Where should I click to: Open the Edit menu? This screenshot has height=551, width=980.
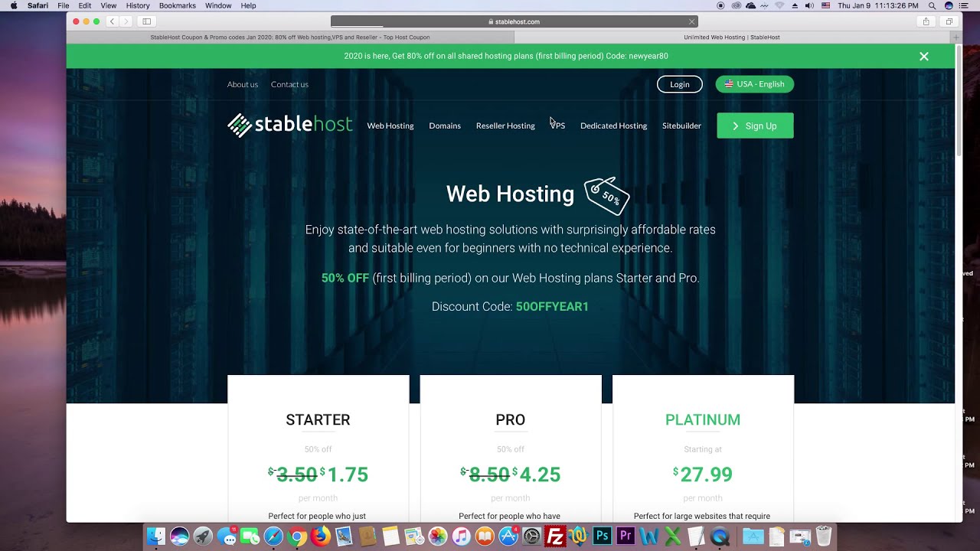(85, 5)
